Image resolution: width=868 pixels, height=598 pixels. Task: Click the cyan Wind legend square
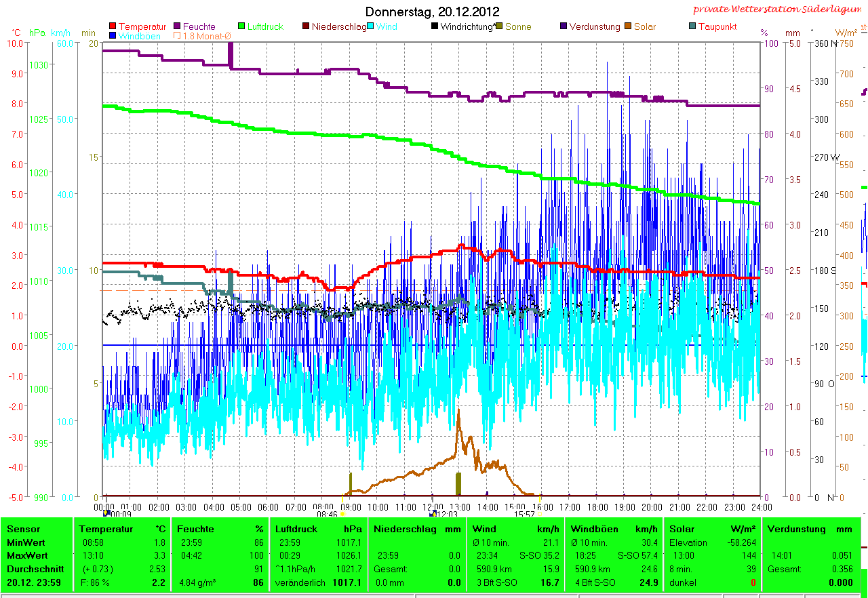(x=370, y=27)
